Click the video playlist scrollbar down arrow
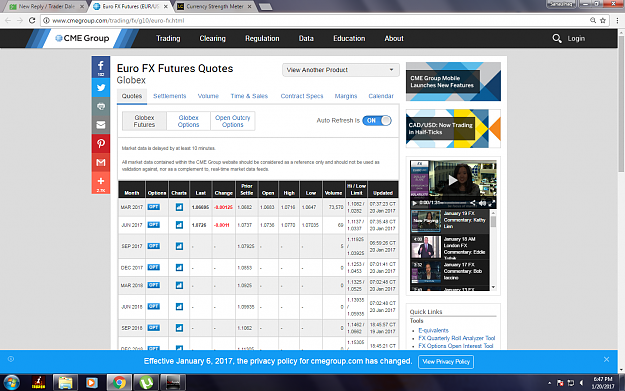Image resolution: width=625 pixels, height=391 pixels. coord(493,287)
